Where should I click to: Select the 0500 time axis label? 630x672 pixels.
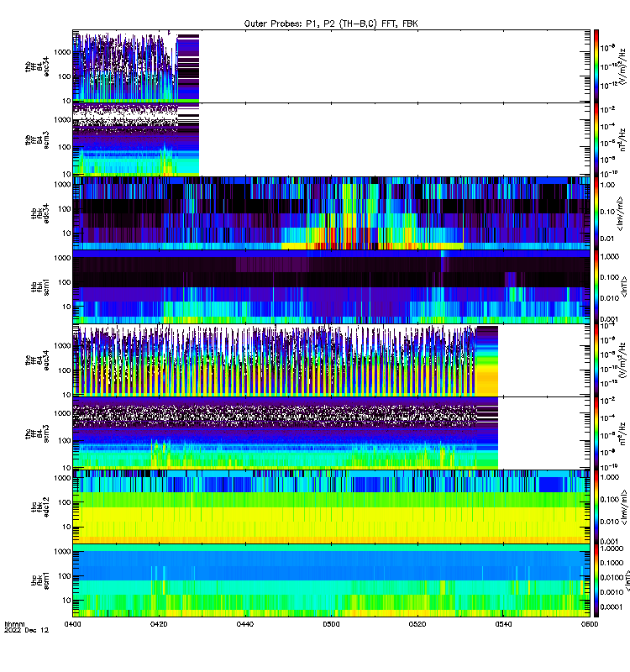[x=331, y=624]
